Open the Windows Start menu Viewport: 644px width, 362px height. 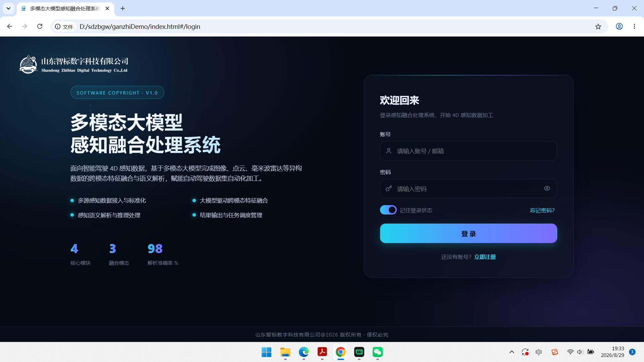[266, 352]
